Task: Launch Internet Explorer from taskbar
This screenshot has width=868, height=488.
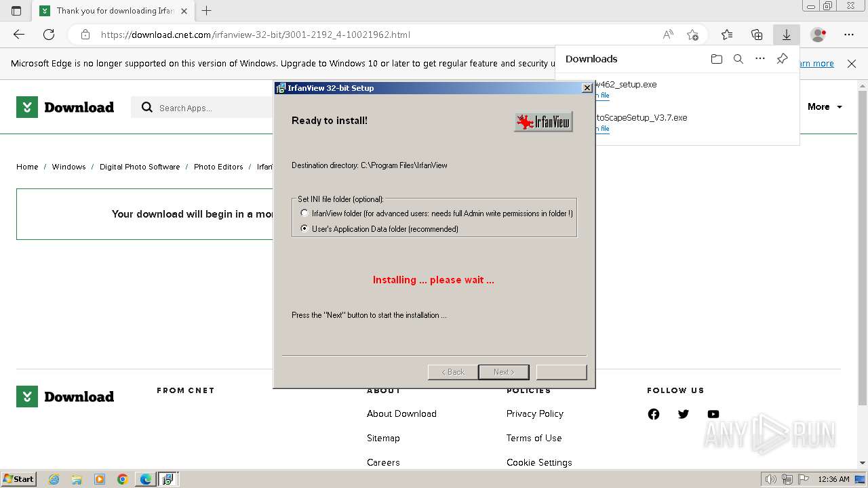Action: click(54, 479)
